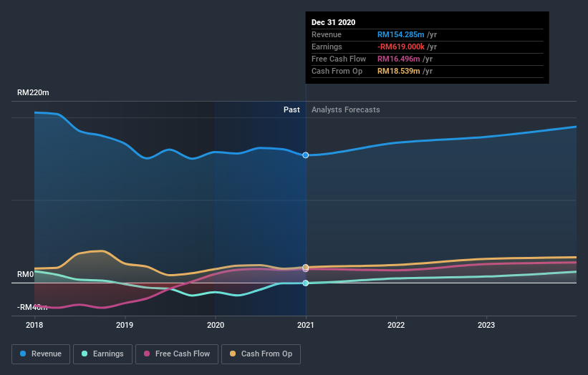Toggle the Free Cash Flow legend button

pyautogui.click(x=177, y=354)
